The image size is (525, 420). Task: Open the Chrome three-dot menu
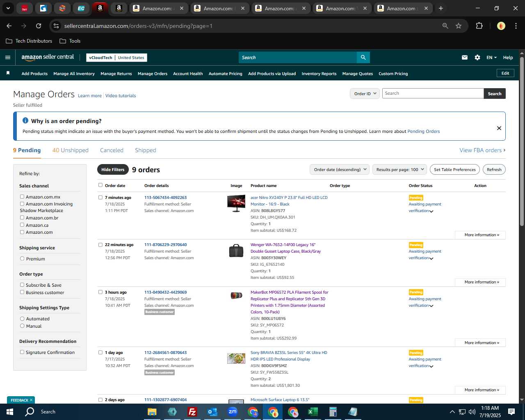[515, 26]
